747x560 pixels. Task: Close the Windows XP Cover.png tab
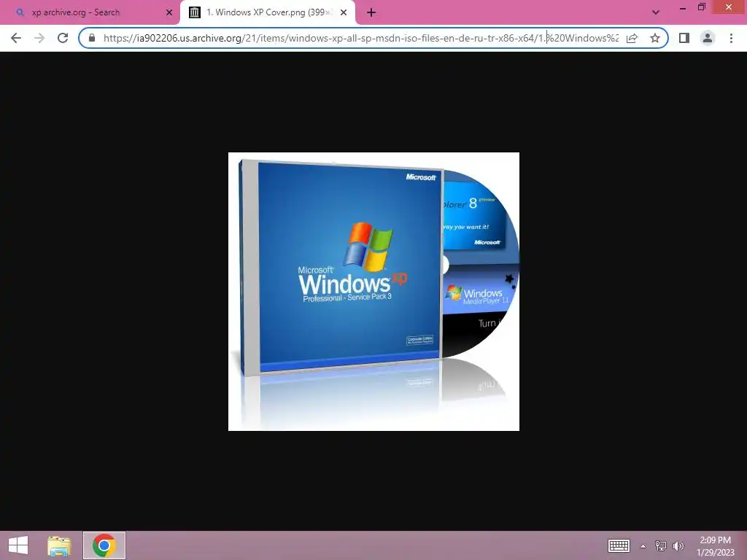(x=344, y=12)
